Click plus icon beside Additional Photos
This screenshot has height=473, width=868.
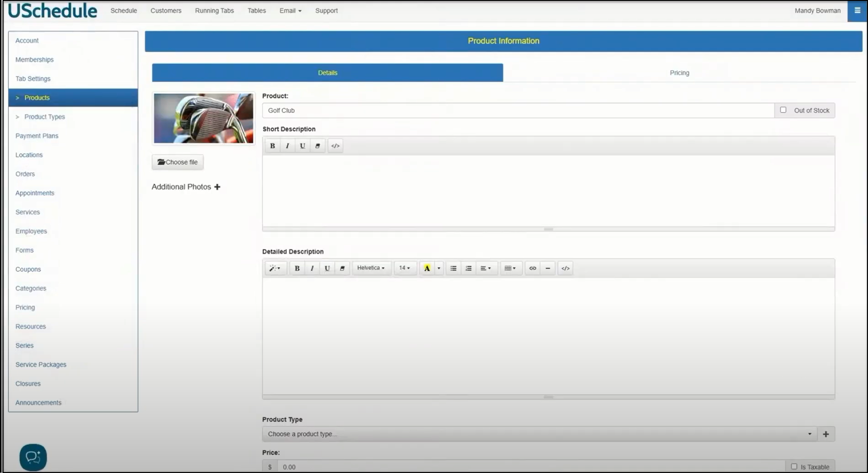tap(217, 187)
